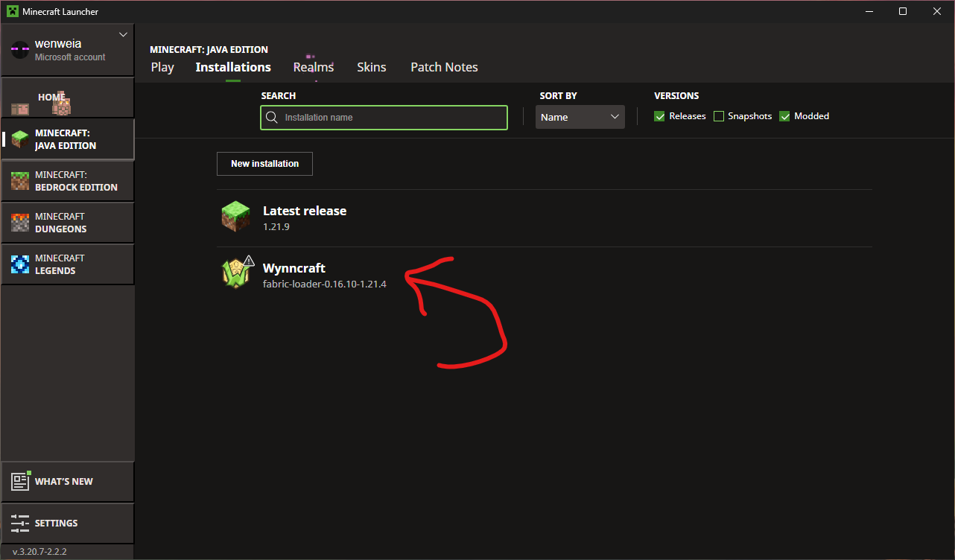Enable the Snapshots versions checkbox
Screen dimensions: 955x560
719,116
